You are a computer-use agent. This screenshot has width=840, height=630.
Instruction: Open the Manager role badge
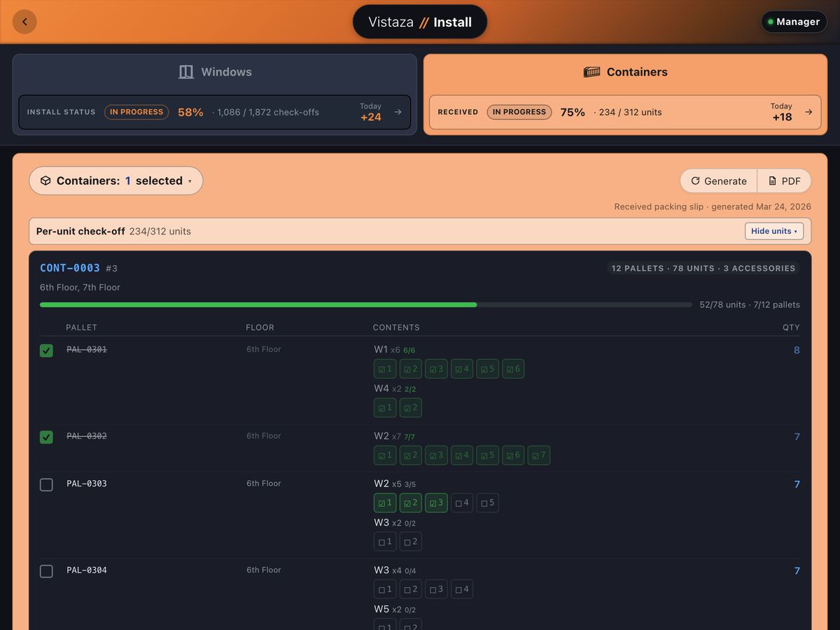[x=794, y=22]
